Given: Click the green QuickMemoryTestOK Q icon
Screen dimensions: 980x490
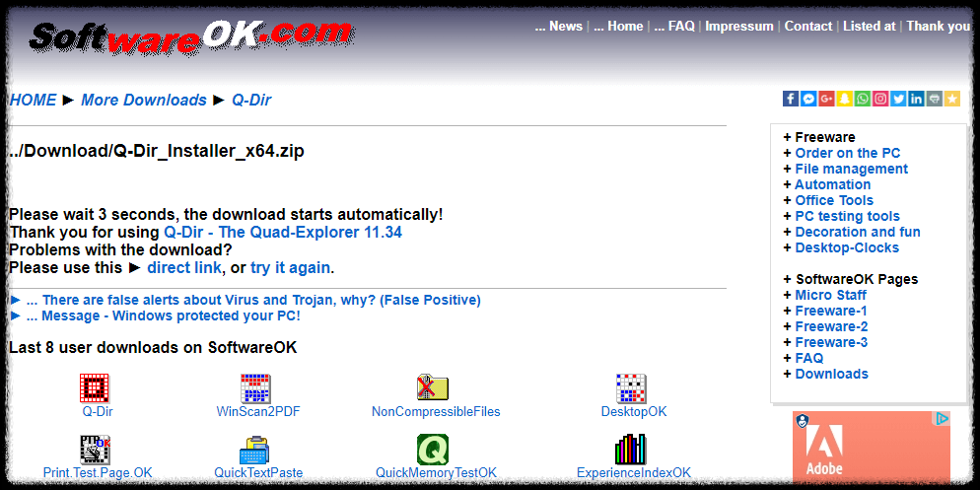Looking at the screenshot, I should pyautogui.click(x=433, y=450).
